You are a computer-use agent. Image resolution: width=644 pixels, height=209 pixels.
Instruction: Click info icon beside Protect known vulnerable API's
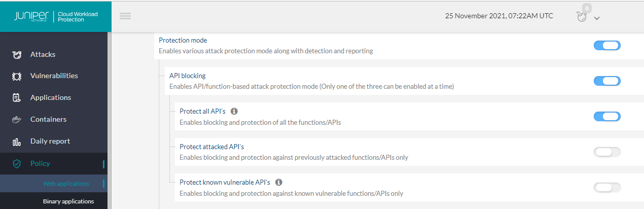[x=278, y=182]
